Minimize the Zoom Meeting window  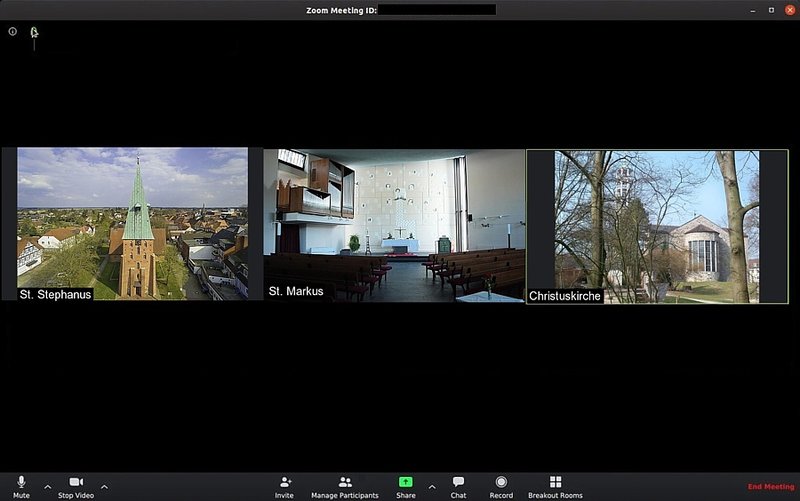(755, 9)
